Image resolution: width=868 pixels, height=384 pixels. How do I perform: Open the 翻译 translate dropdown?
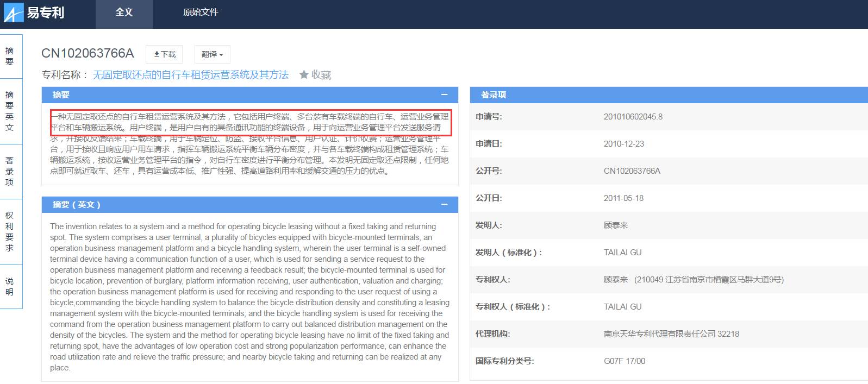click(212, 54)
